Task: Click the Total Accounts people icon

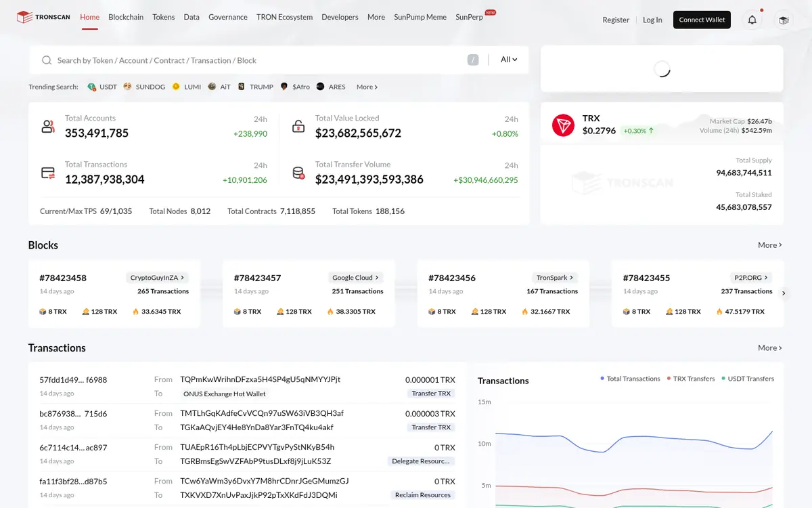Action: tap(48, 127)
